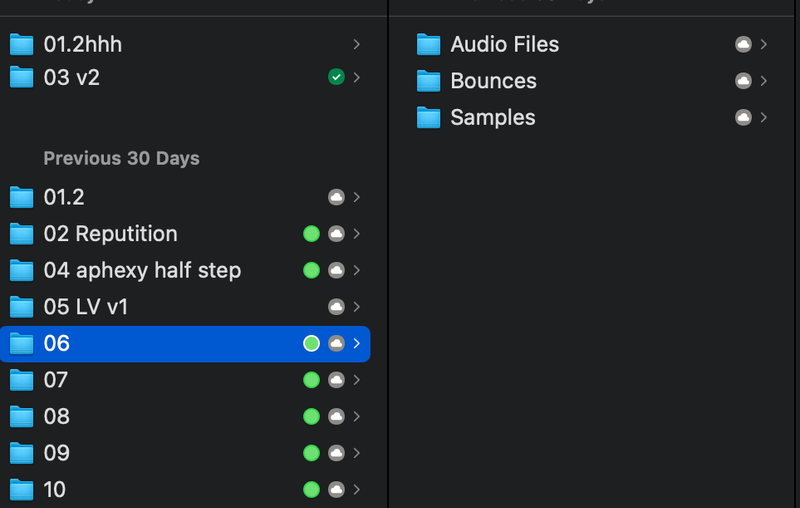
Task: Expand the 05 LV v1 chevron
Action: pos(357,307)
